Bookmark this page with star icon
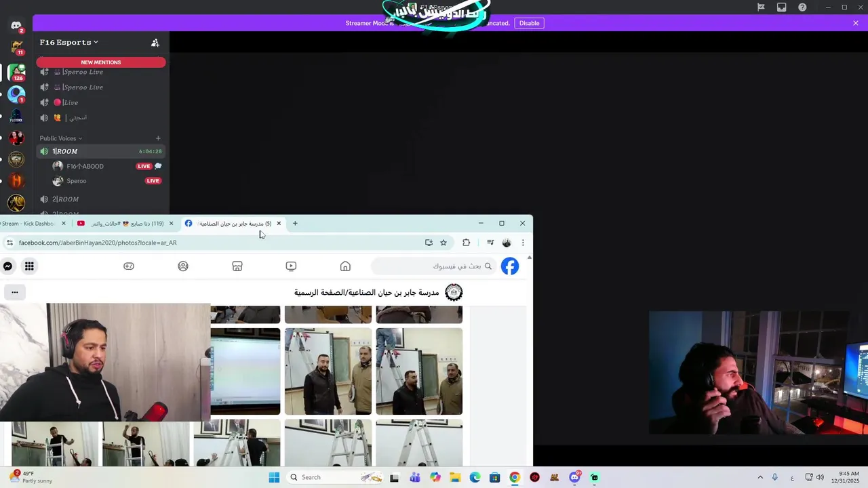The image size is (868, 488). tap(443, 243)
